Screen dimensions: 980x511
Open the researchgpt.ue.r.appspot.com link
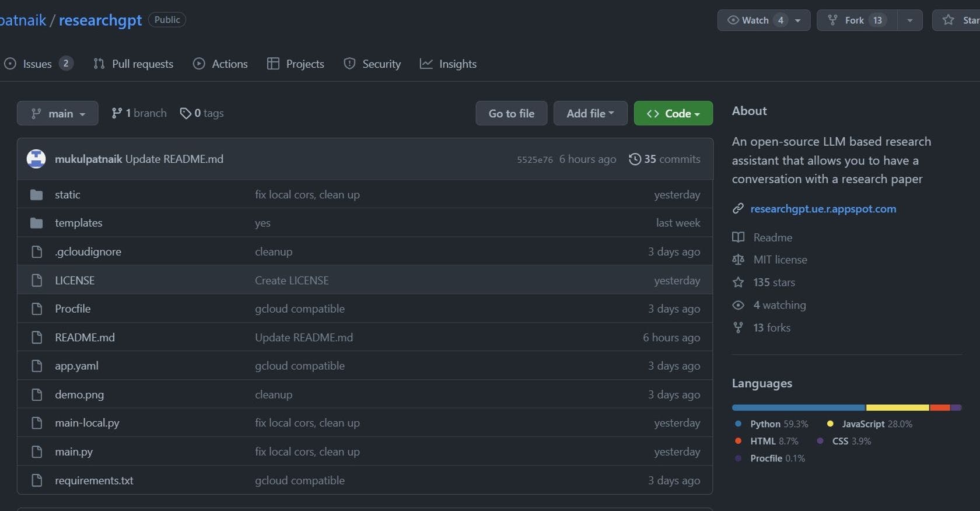coord(822,209)
